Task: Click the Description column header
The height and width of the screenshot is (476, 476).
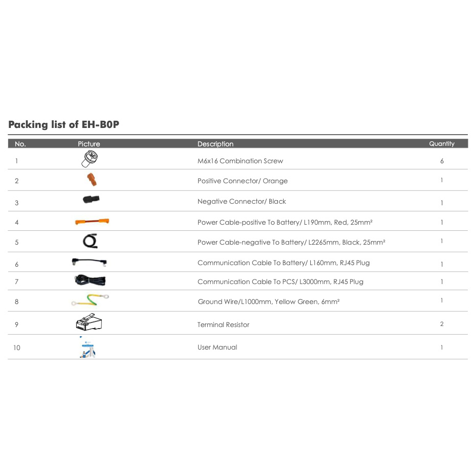Action: point(215,144)
